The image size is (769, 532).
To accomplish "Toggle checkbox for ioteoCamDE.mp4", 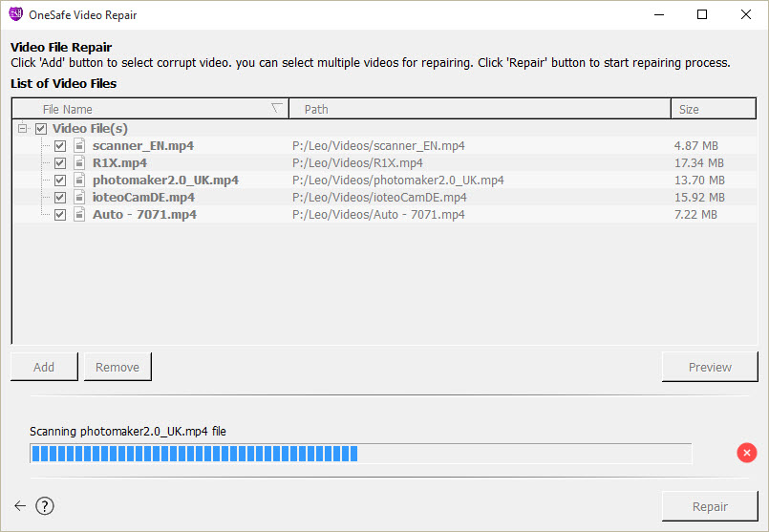I will click(x=60, y=197).
